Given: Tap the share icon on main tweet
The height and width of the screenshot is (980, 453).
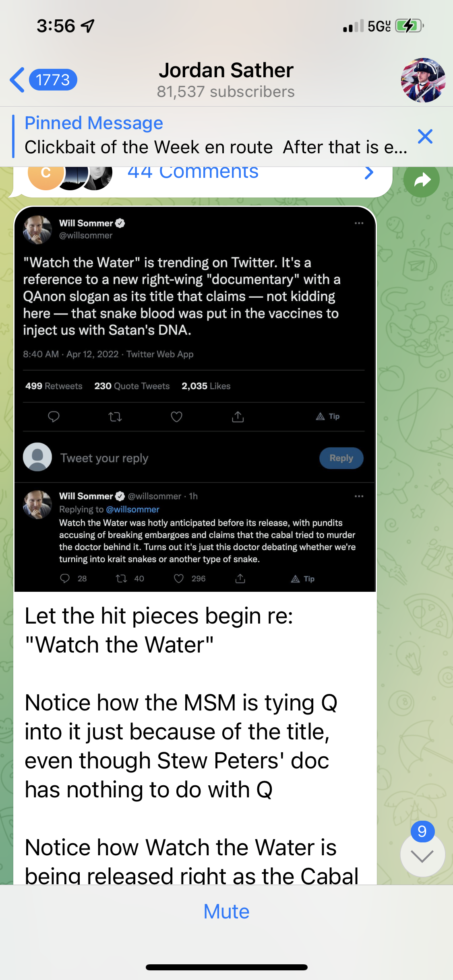Looking at the screenshot, I should (x=238, y=417).
